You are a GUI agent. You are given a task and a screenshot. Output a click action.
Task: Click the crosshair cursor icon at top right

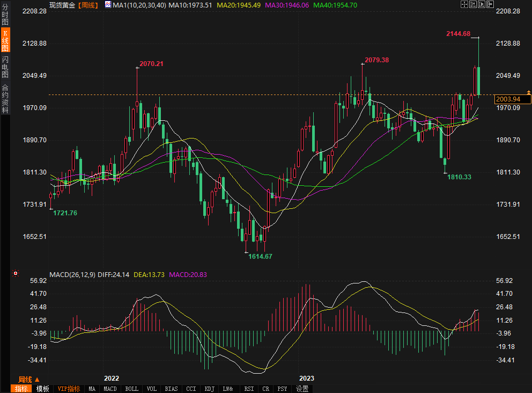[x=464, y=4]
